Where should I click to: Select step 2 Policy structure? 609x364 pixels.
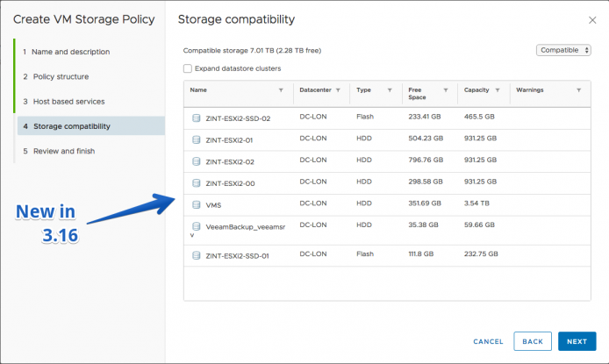click(x=56, y=76)
